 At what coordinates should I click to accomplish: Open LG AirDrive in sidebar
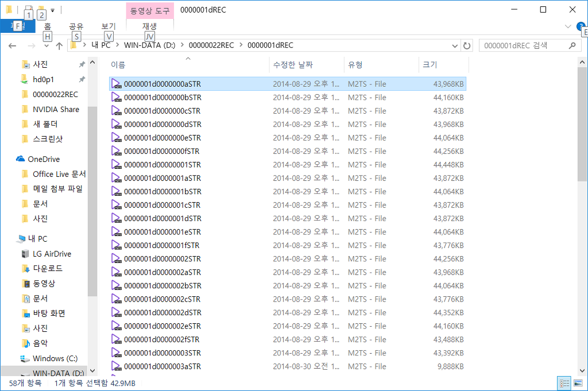(x=52, y=254)
